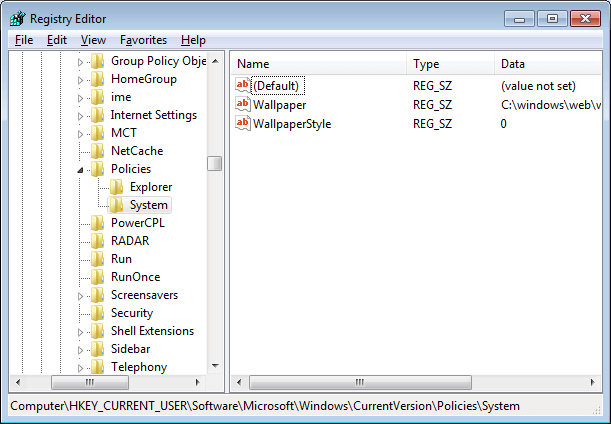Click the Shell Extensions folder icon
611x424 pixels.
[x=97, y=331]
